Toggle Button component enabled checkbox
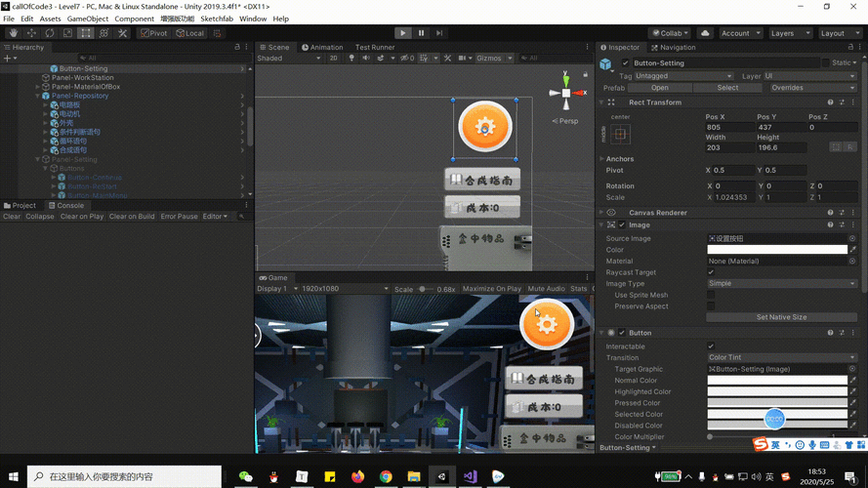This screenshot has height=488, width=868. [x=622, y=333]
